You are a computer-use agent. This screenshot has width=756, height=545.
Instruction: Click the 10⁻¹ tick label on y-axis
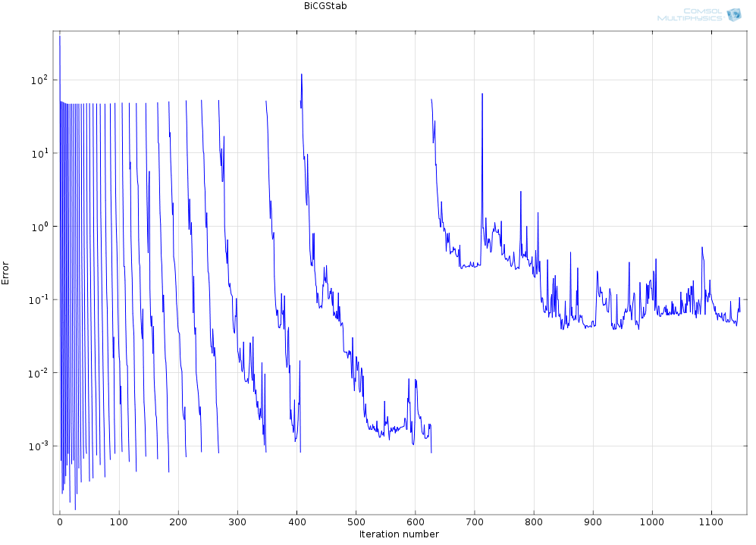click(x=39, y=299)
